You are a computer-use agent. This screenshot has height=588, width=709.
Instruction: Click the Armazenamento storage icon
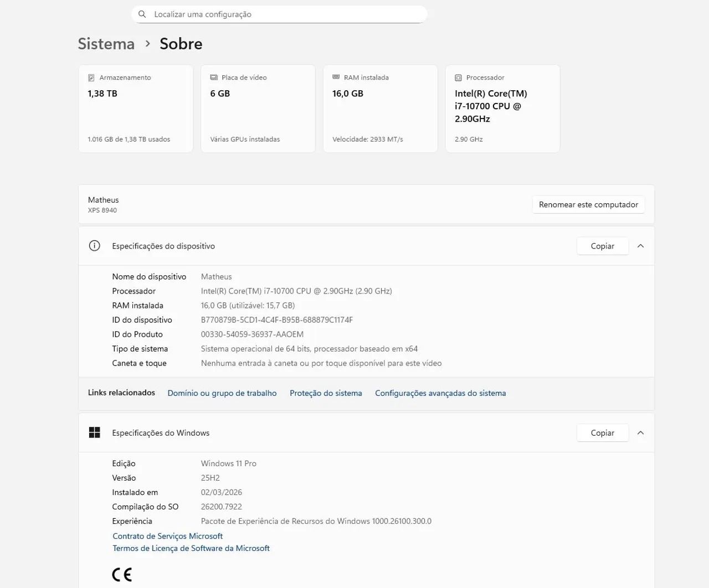91,78
